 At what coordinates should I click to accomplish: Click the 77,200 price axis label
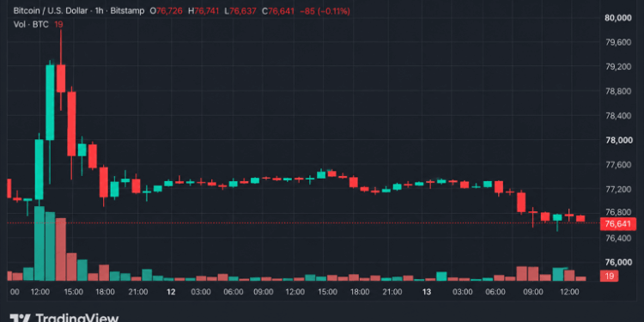click(617, 190)
